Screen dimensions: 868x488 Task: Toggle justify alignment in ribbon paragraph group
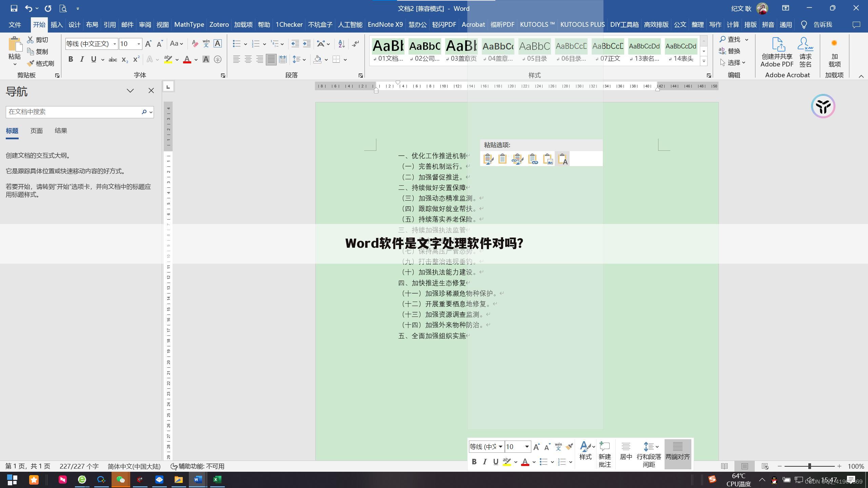[x=271, y=60]
